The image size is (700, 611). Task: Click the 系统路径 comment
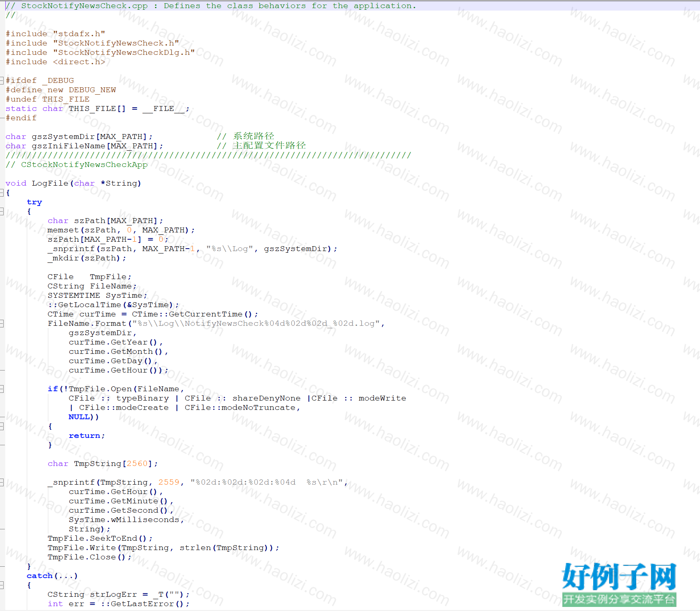246,136
